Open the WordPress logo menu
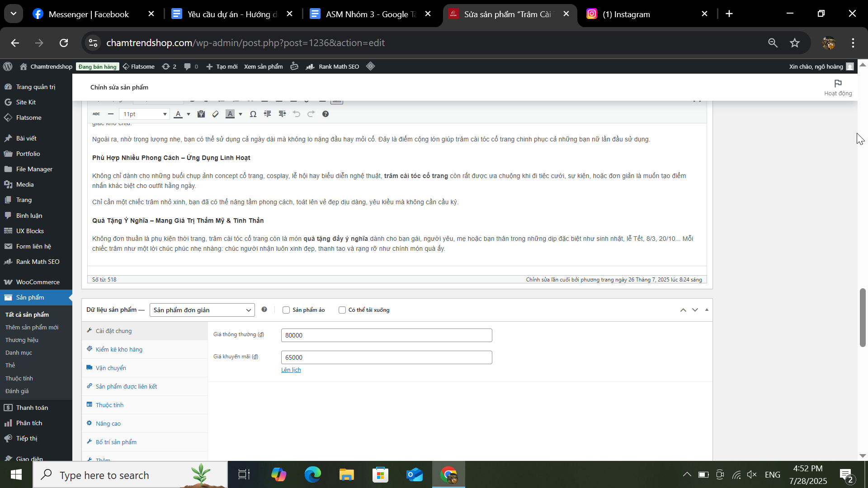868x488 pixels. point(8,66)
